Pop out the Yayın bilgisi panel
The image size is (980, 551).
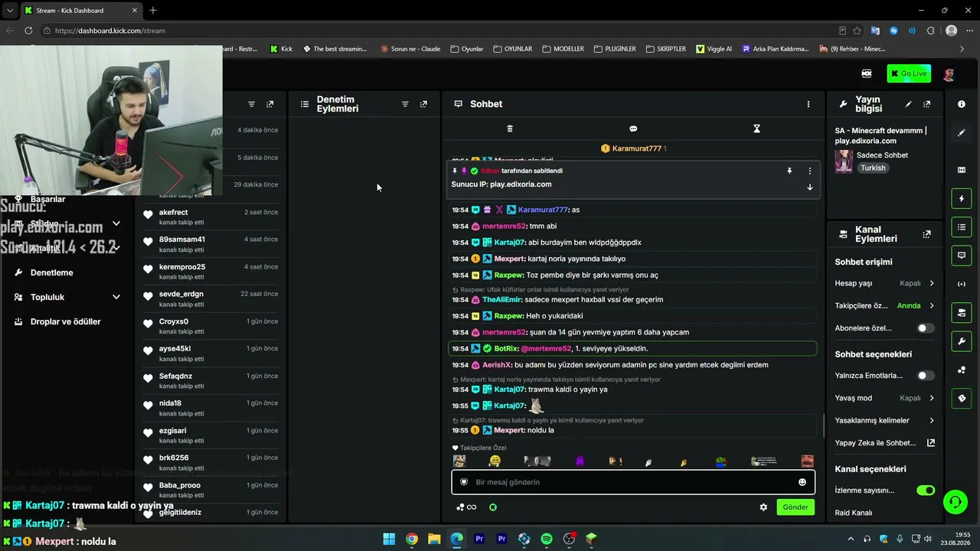tap(927, 104)
